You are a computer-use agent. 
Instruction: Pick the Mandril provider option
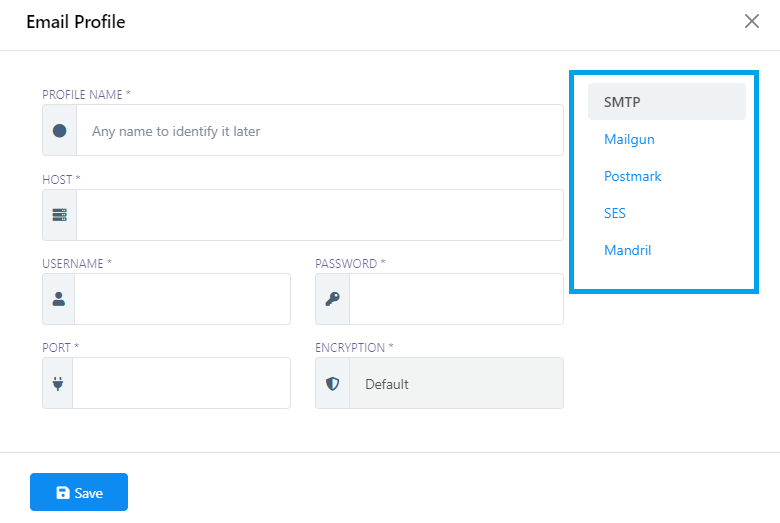627,250
